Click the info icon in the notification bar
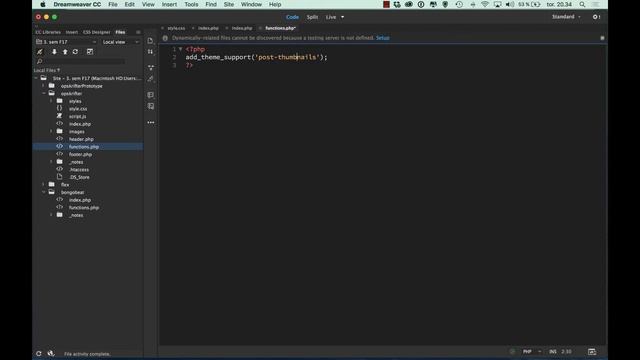 point(165,38)
